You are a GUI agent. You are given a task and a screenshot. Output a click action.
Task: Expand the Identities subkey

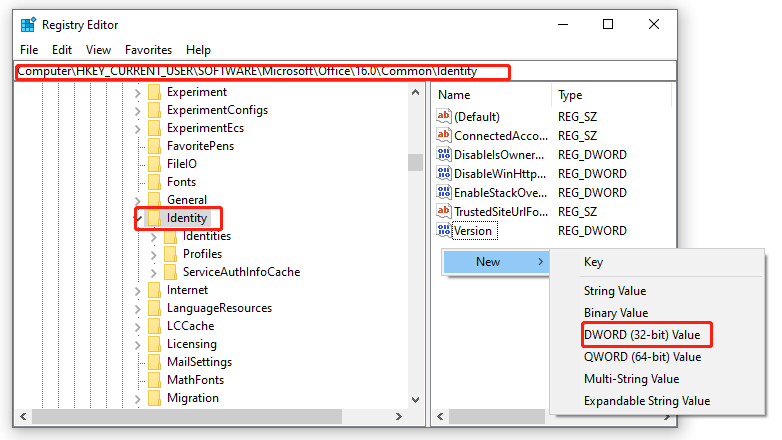click(154, 236)
